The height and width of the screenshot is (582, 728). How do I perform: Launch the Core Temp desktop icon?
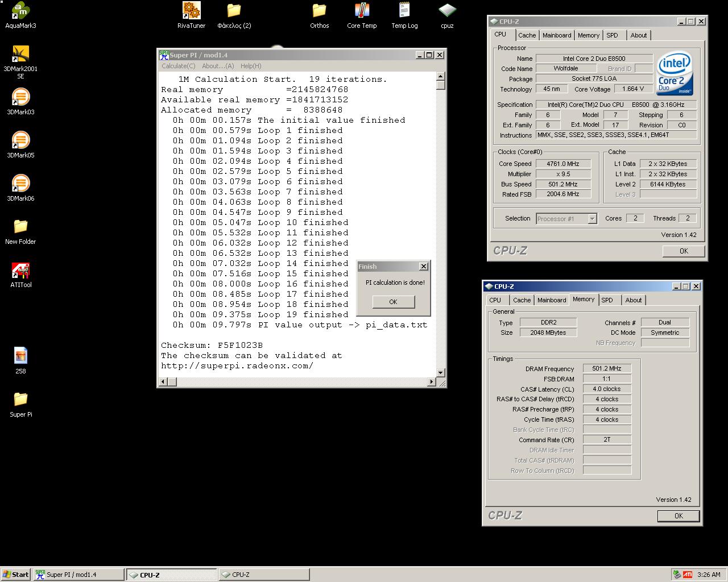coord(362,15)
